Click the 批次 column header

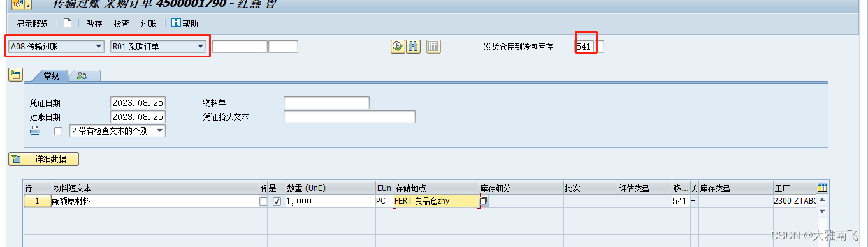click(x=590, y=188)
